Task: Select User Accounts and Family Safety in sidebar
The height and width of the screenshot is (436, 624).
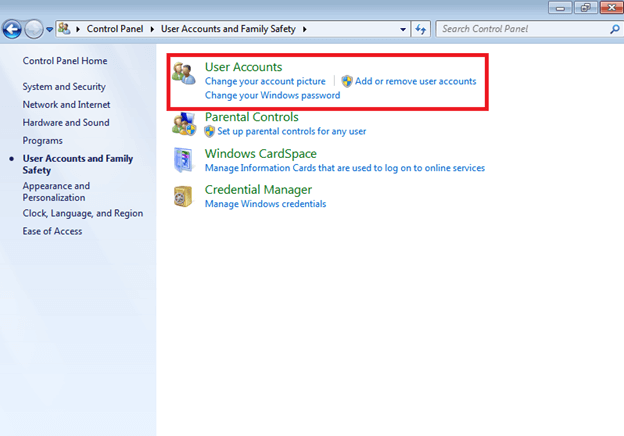Action: coord(78,164)
